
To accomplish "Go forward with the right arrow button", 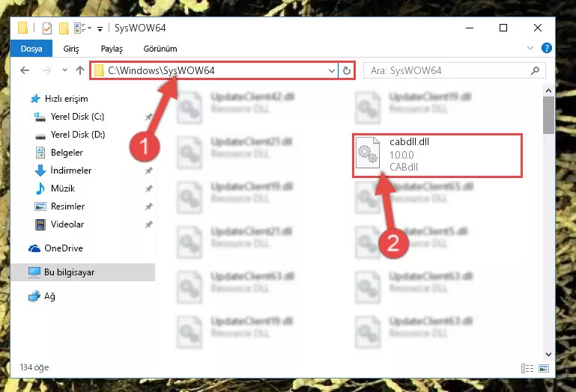I will click(x=46, y=70).
